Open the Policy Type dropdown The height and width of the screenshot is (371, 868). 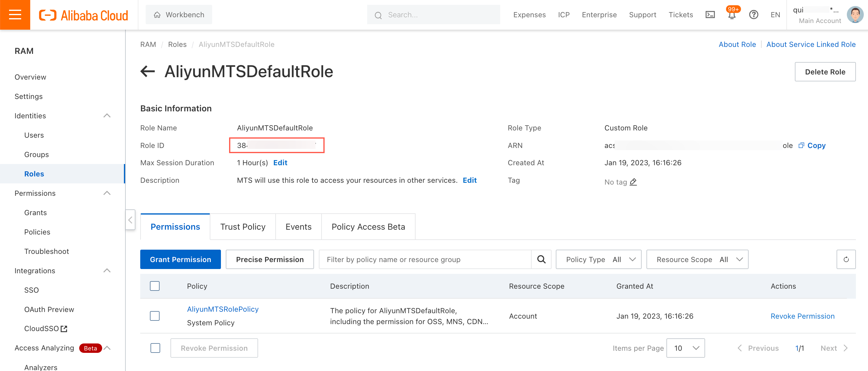coord(598,259)
